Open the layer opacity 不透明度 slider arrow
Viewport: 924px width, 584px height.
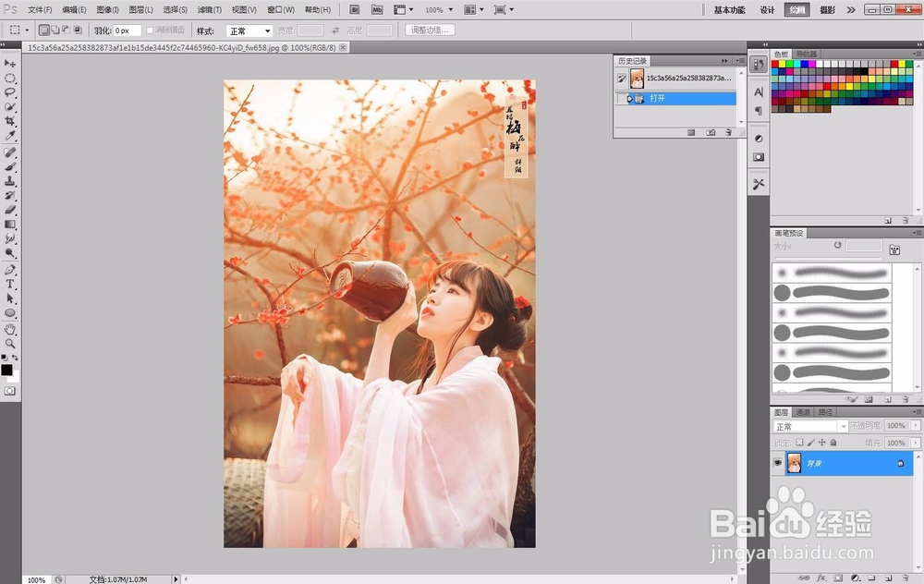(916, 425)
